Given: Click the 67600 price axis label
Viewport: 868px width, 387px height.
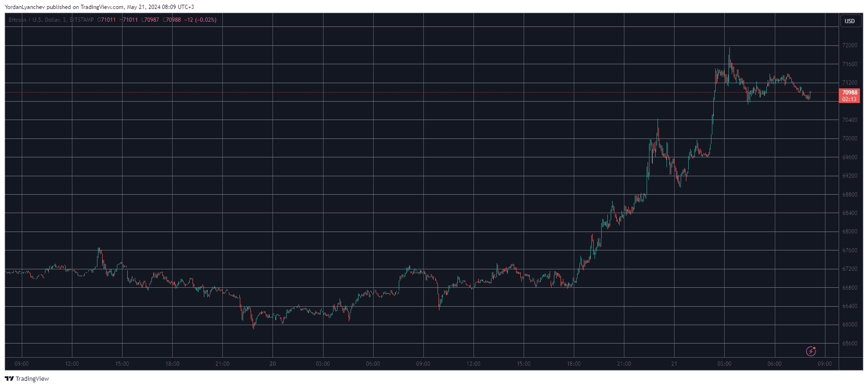Looking at the screenshot, I should point(850,250).
